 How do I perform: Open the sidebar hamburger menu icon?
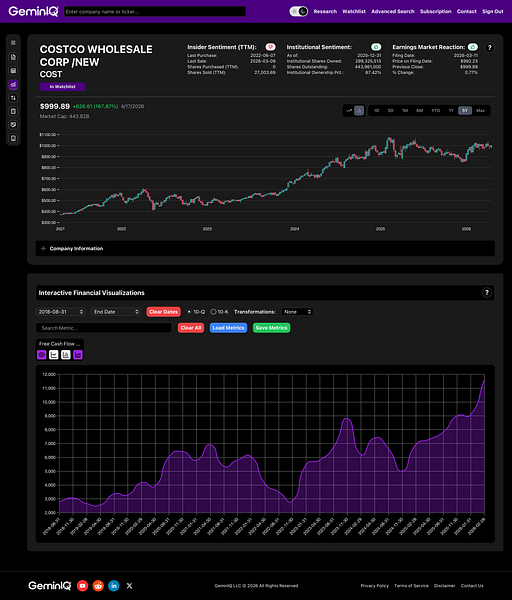click(x=13, y=43)
